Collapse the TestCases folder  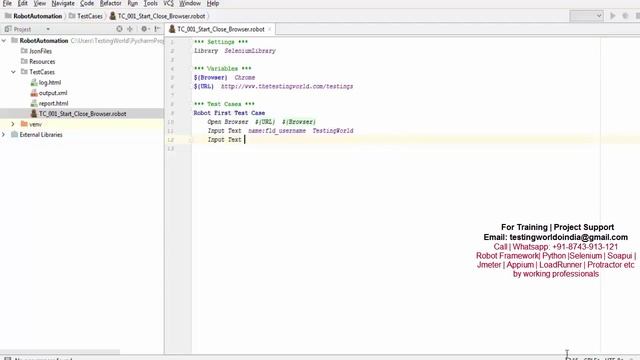coord(13,72)
